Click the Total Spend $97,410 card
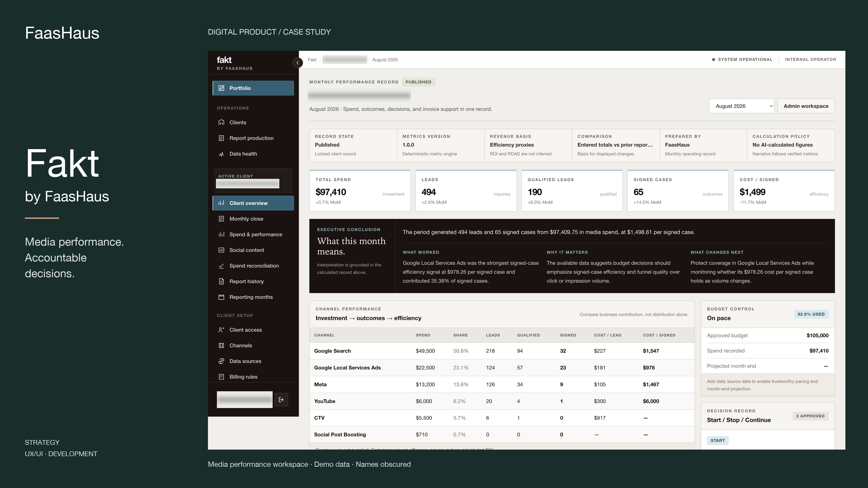Image resolution: width=868 pixels, height=488 pixels. (360, 191)
